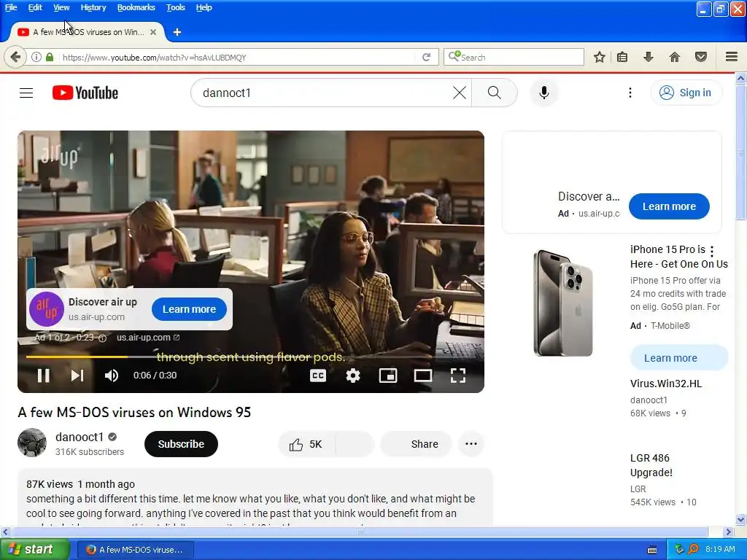Bookmark this page with the star icon
The image size is (747, 560).
pyautogui.click(x=600, y=57)
